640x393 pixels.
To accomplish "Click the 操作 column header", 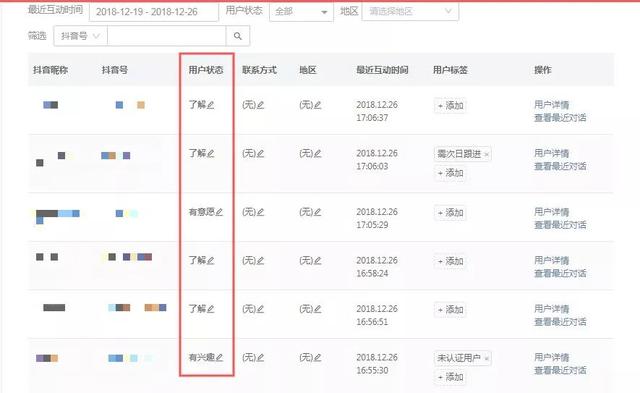I will [543, 70].
